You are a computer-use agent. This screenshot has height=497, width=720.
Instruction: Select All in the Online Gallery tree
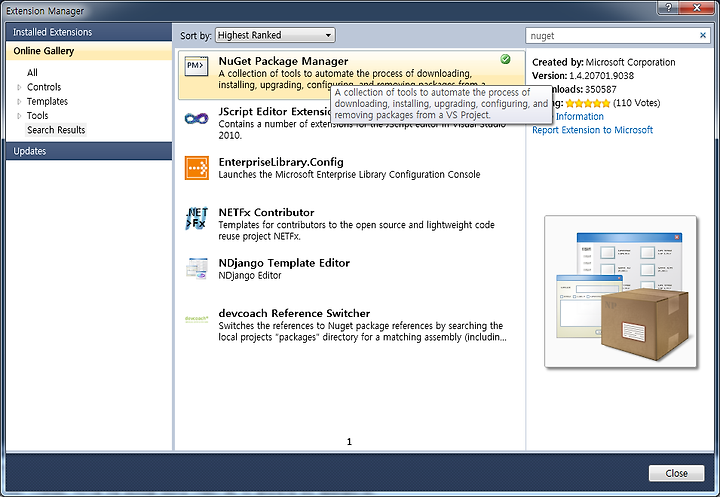pos(32,73)
